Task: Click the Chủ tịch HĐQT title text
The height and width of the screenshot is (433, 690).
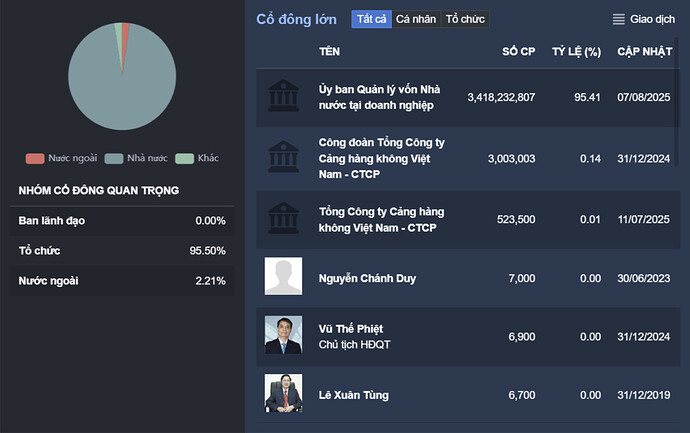Action: 354,345
